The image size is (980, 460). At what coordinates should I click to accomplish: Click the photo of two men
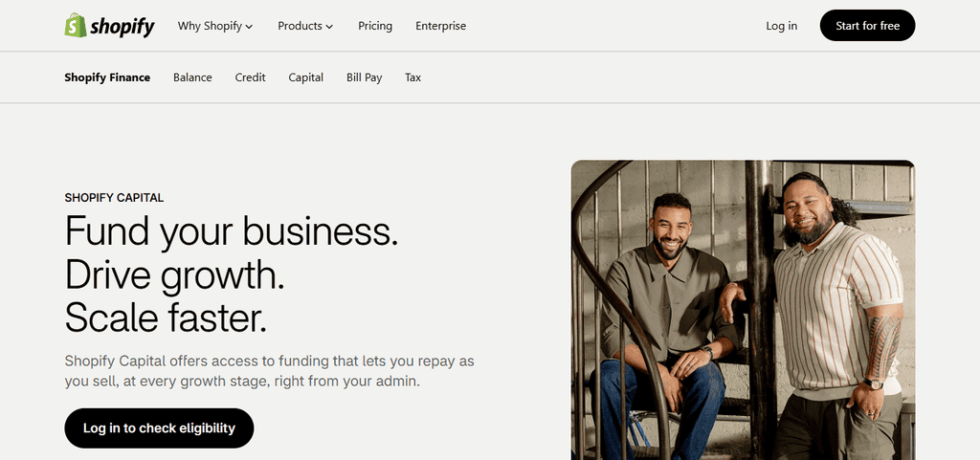[x=743, y=310]
